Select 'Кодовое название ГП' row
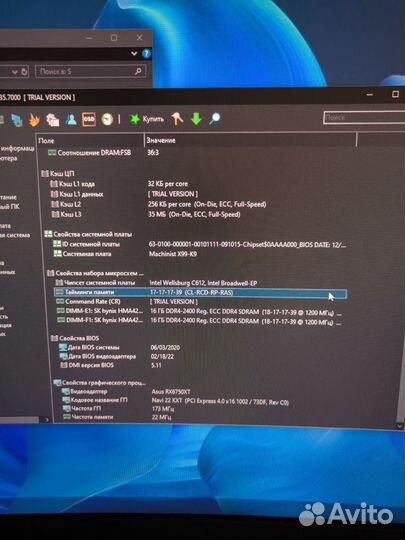This screenshot has height=540, width=405. pos(95,400)
